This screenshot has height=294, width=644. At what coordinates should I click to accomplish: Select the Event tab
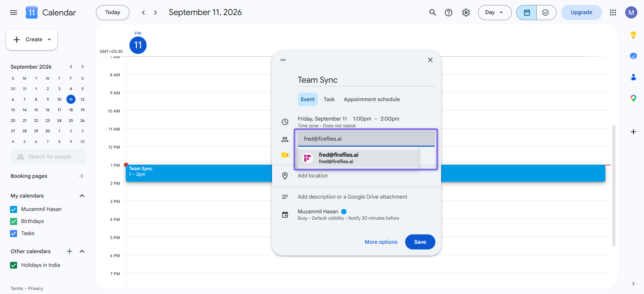308,99
